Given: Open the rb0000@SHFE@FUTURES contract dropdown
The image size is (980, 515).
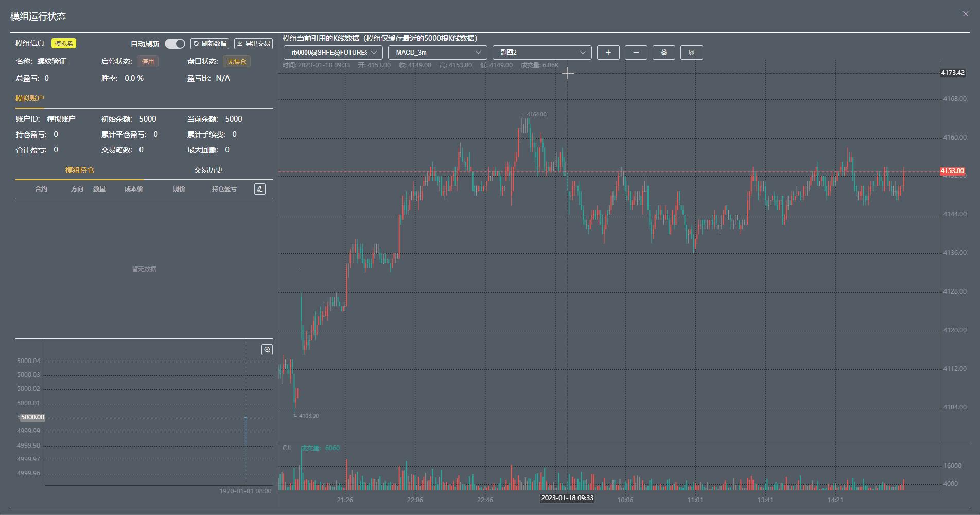Looking at the screenshot, I should tap(333, 53).
